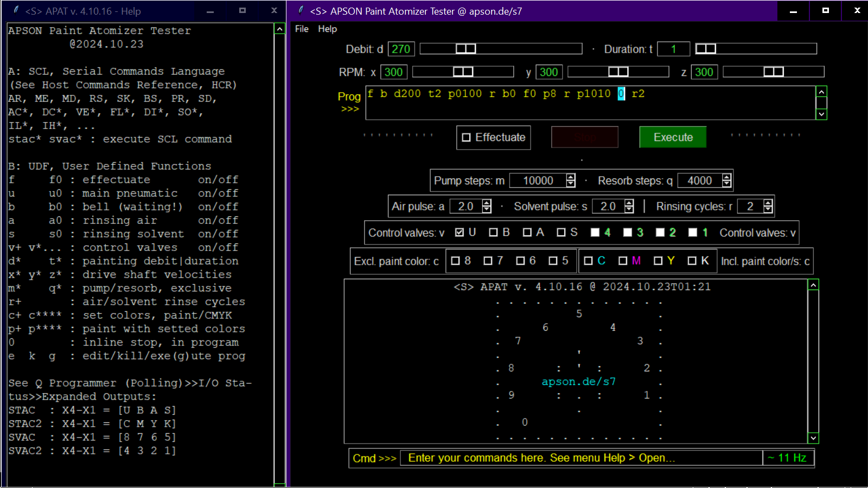Toggle the Effectuate checkbox
Image resolution: width=868 pixels, height=488 pixels.
[x=467, y=138]
